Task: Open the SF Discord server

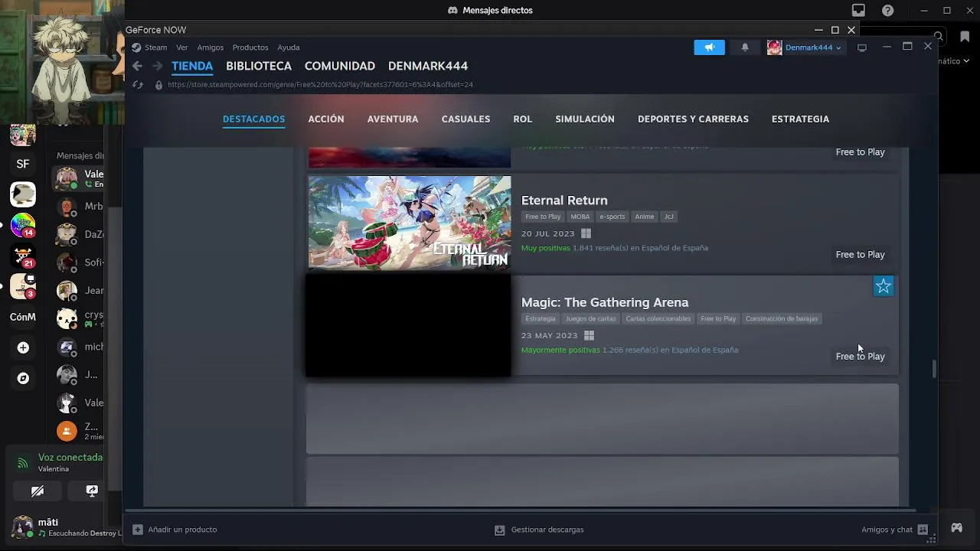Action: point(23,164)
